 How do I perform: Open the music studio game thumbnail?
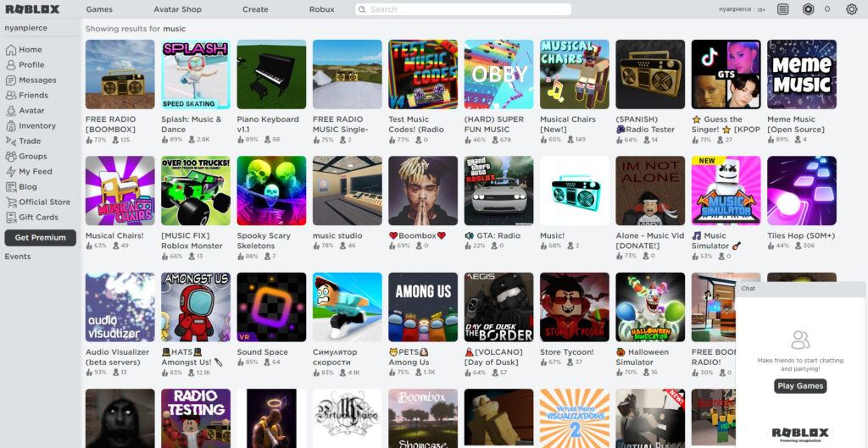point(347,191)
